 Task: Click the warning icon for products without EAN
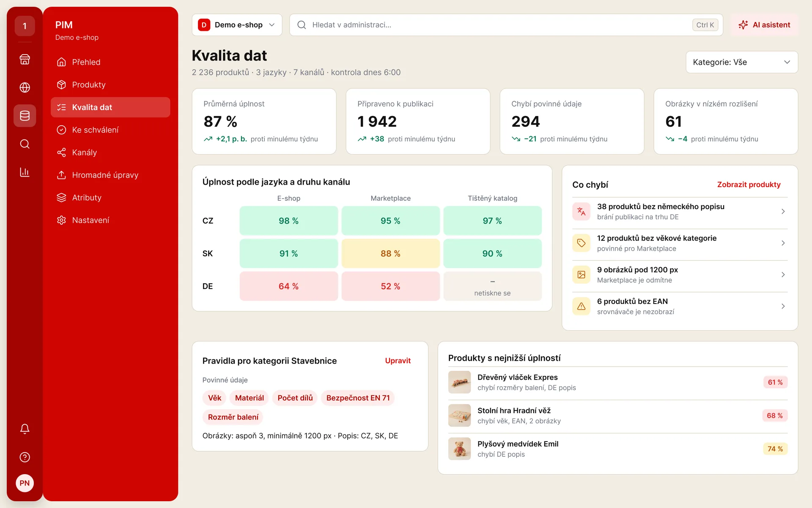click(x=581, y=306)
